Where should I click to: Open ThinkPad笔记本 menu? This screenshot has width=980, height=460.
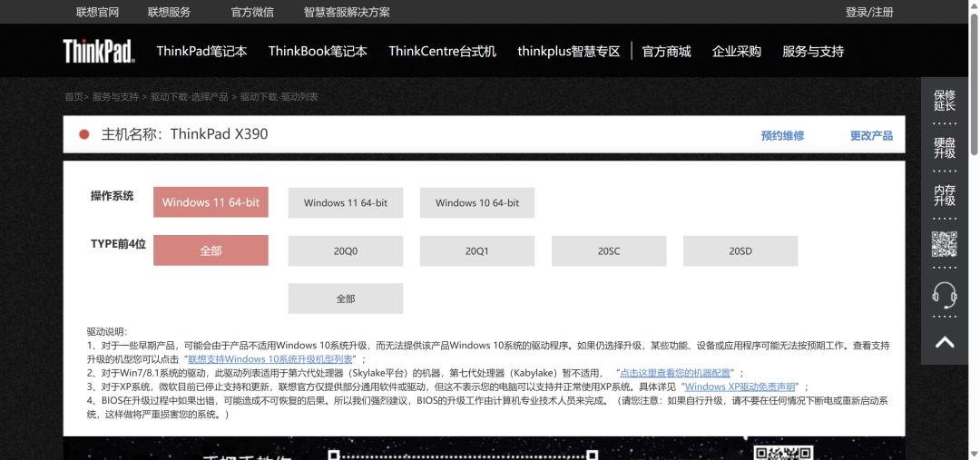point(201,51)
